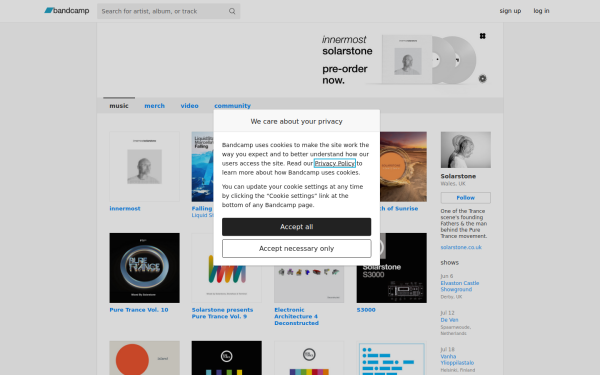Image resolution: width=600 pixels, height=375 pixels.
Task: Open the Privacy Policy link
Action: coord(335,163)
